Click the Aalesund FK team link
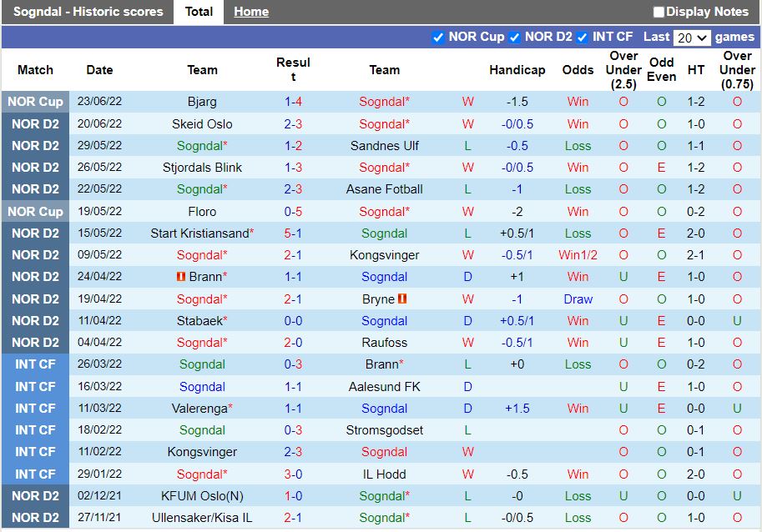The image size is (762, 532). [x=384, y=386]
